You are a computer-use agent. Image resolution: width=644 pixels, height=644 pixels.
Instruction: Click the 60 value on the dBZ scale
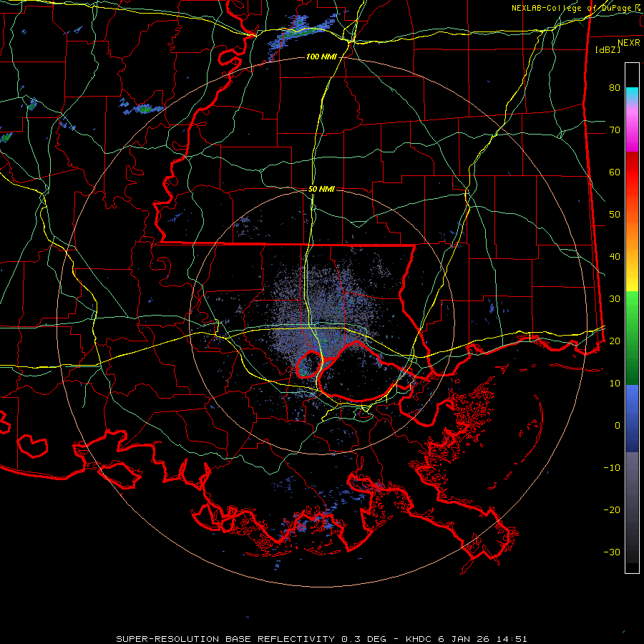coord(615,172)
